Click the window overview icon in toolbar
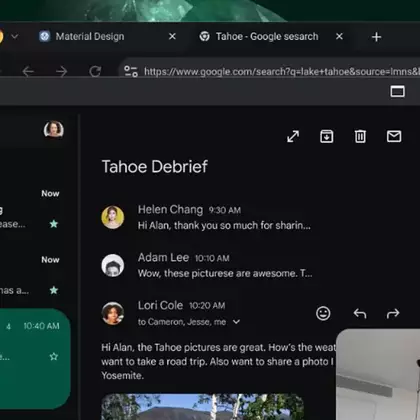Viewport: 420px width, 420px height. tap(398, 91)
